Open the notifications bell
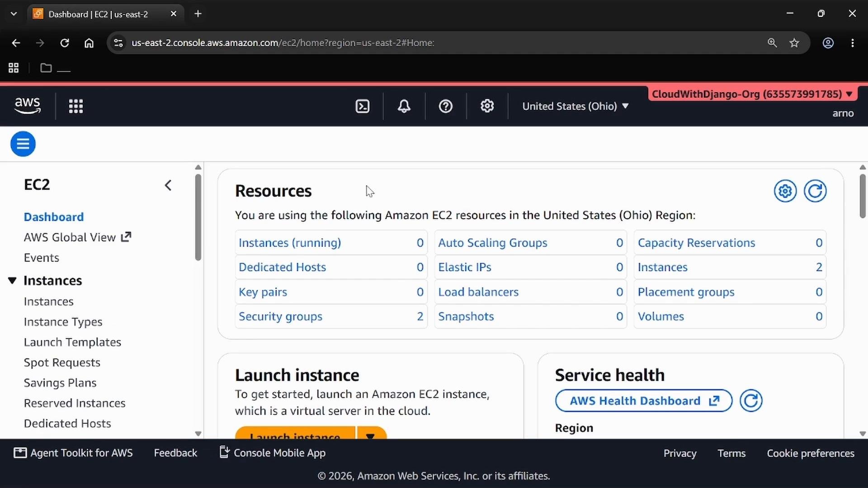This screenshot has width=868, height=488. point(404,106)
